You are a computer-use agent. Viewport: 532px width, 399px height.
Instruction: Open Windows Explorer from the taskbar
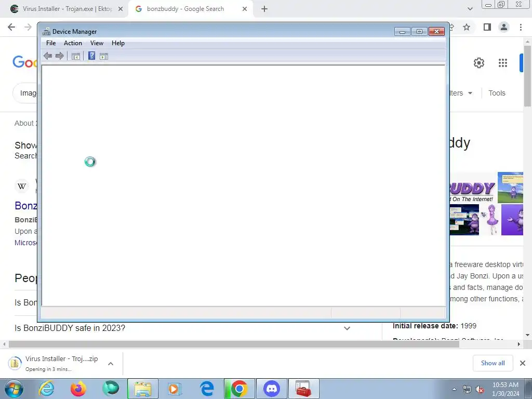click(143, 389)
